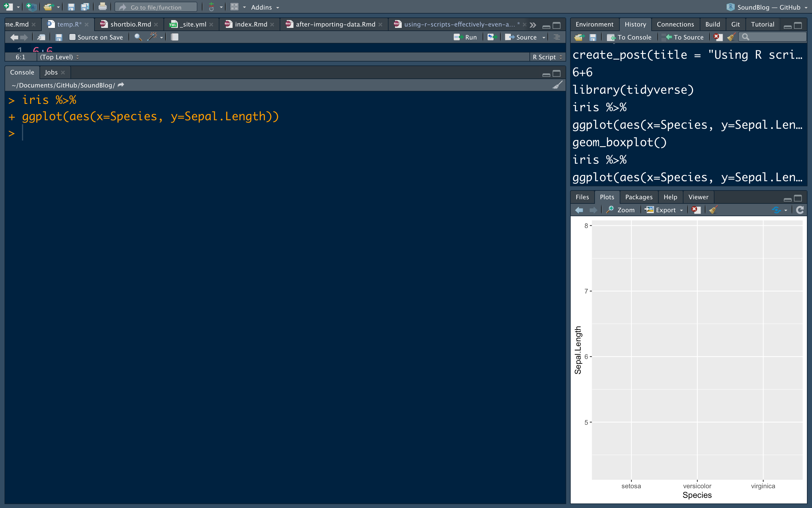Re-run the previous code region icon
The height and width of the screenshot is (508, 812).
[492, 37]
